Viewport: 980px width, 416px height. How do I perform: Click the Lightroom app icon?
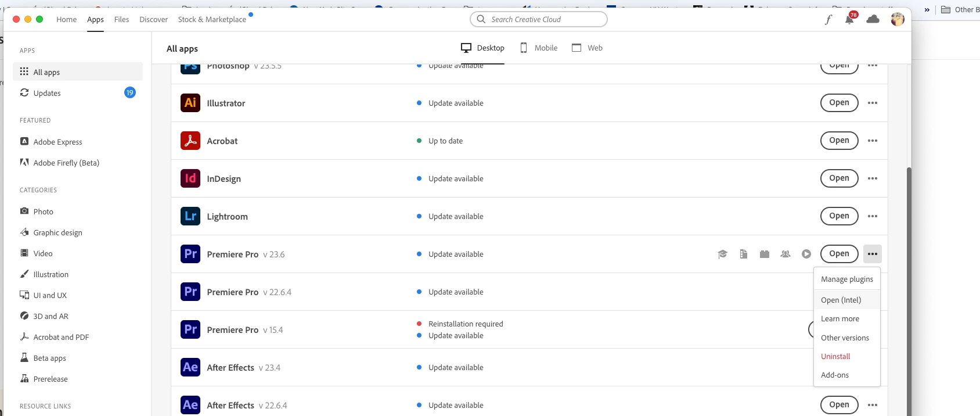coord(190,216)
